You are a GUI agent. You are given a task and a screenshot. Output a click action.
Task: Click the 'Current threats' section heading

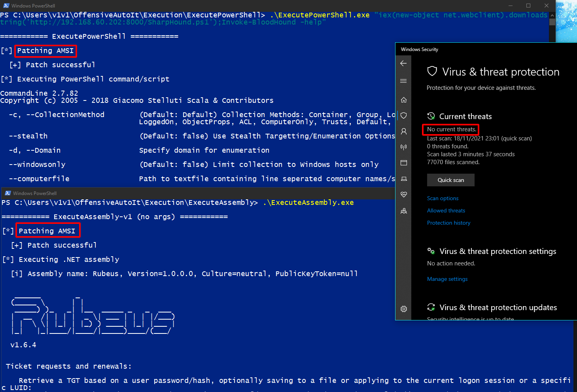pyautogui.click(x=465, y=116)
